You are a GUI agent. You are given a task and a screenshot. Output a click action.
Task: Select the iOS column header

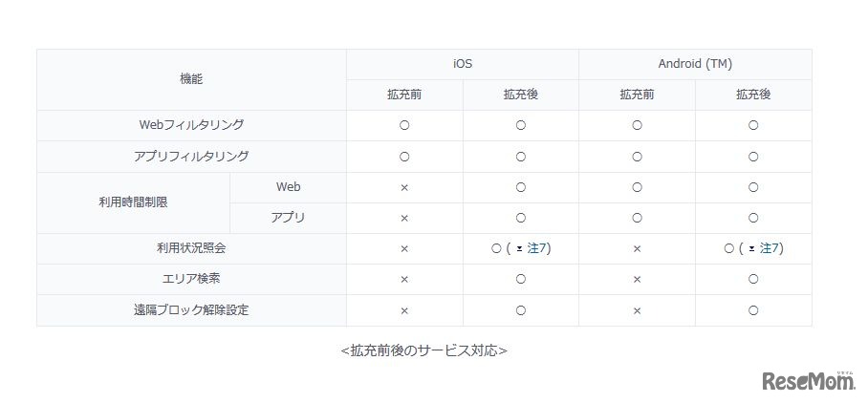[x=463, y=64]
